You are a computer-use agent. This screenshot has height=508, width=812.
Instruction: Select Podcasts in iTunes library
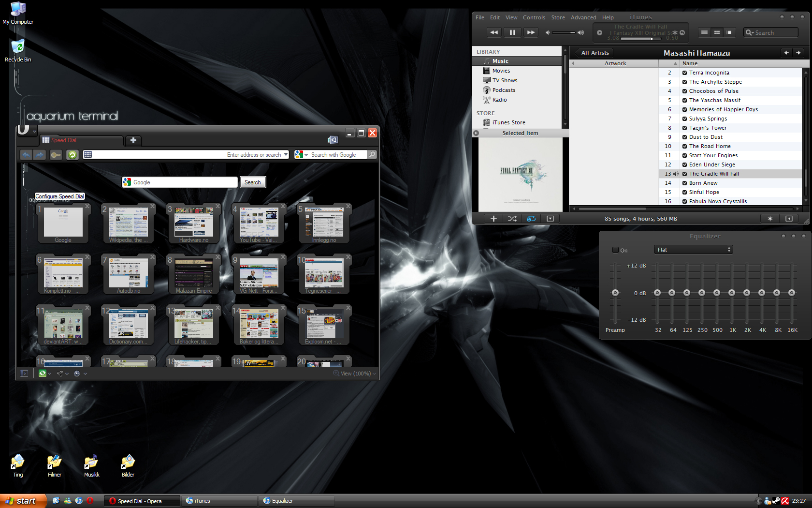504,90
